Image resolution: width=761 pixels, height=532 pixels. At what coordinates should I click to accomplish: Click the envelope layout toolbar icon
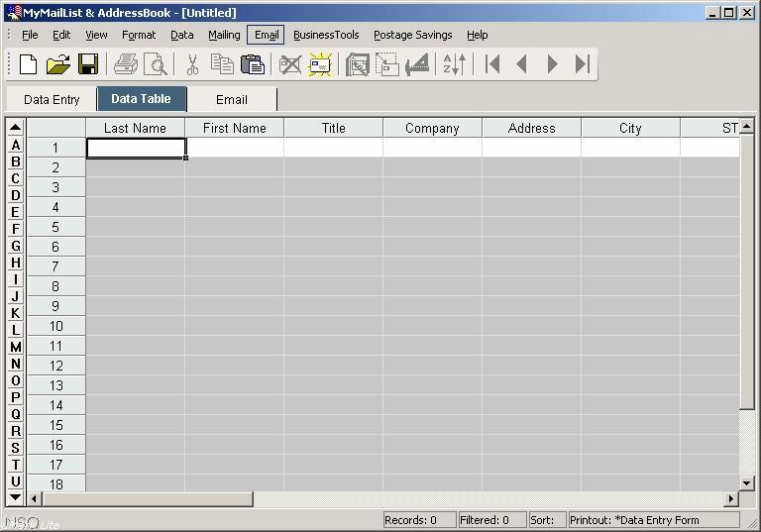386,64
